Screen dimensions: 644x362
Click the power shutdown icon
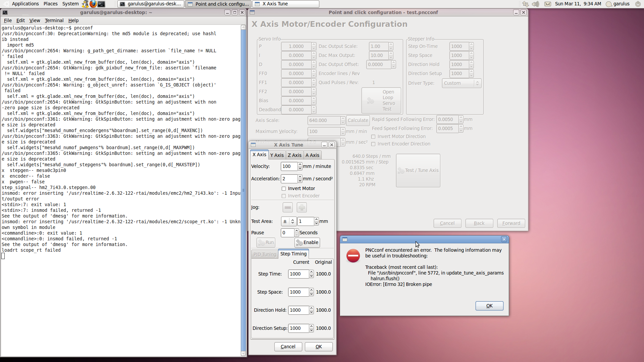[x=638, y=4]
